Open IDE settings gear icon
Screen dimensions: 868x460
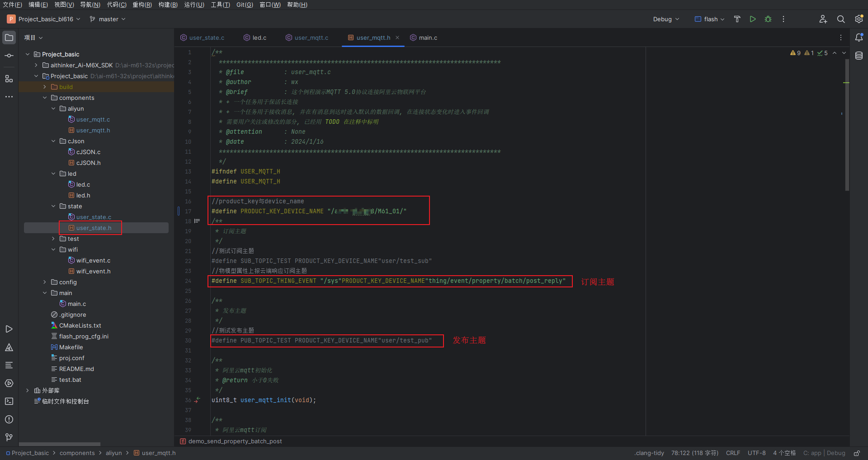(x=859, y=19)
